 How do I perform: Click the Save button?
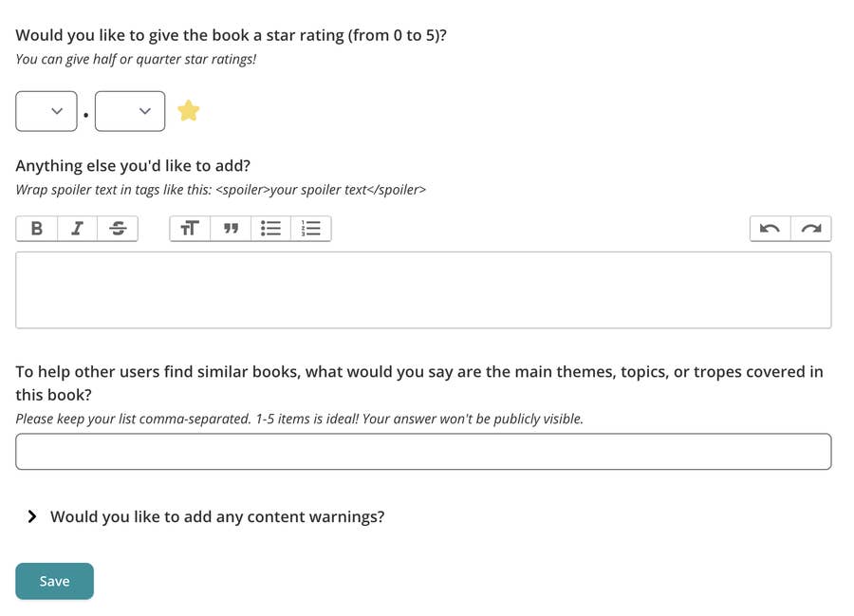coord(54,581)
